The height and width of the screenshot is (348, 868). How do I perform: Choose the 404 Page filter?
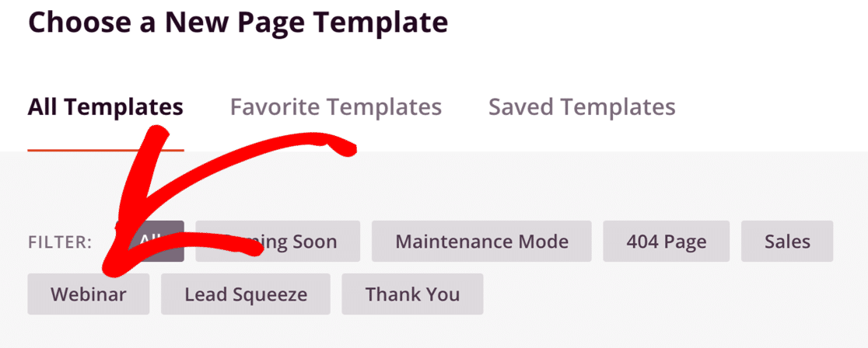pos(667,242)
